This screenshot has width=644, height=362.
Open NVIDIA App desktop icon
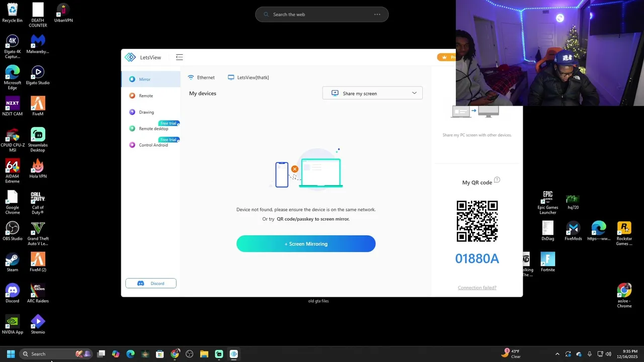[13, 325]
